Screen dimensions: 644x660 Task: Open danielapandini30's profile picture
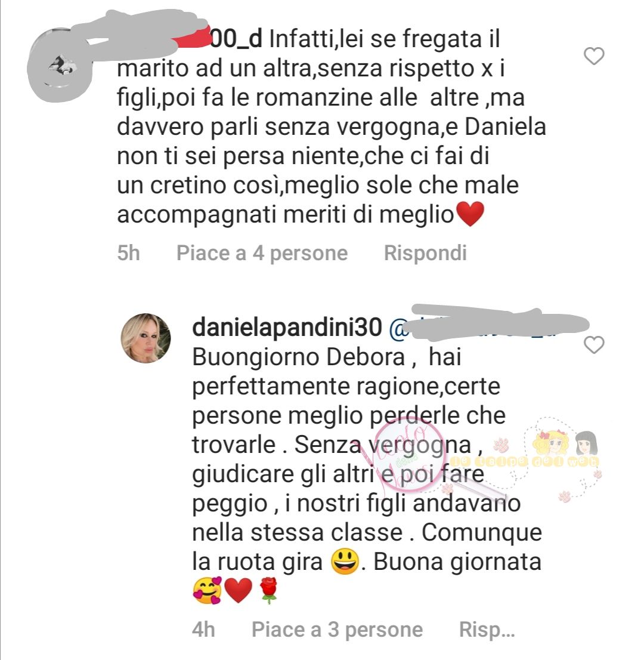[146, 338]
